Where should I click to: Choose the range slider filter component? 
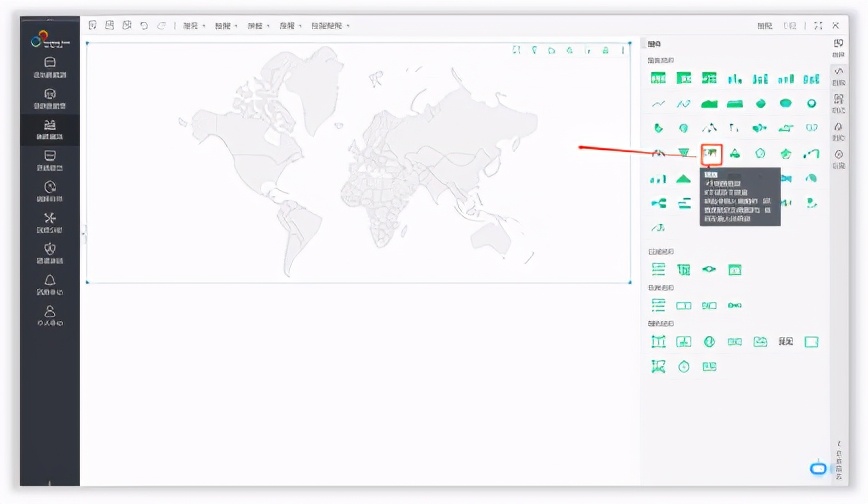pos(709,270)
